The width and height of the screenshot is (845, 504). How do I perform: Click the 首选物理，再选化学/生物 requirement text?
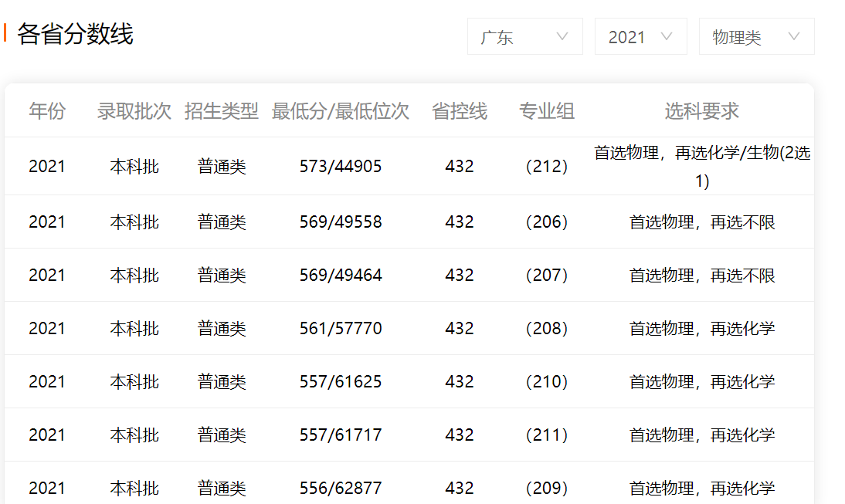pos(702,154)
